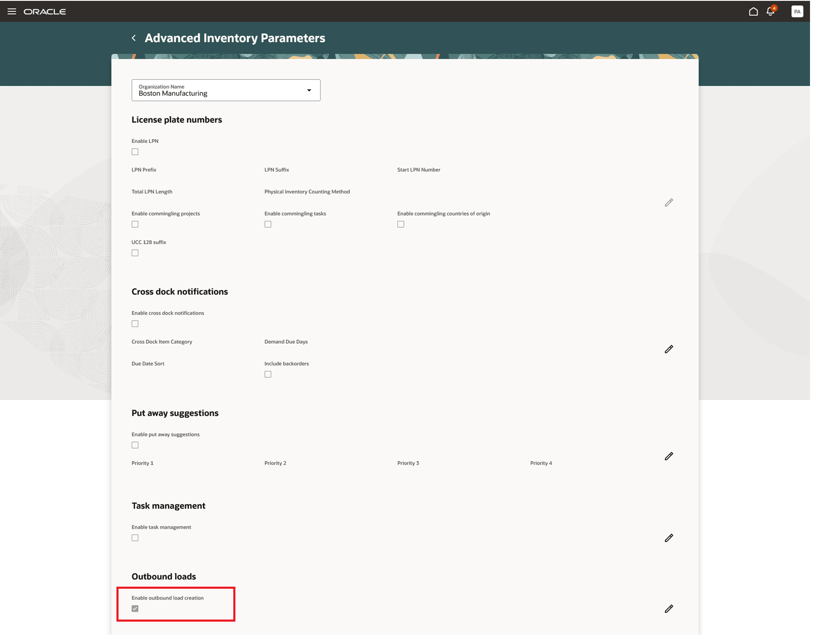The width and height of the screenshot is (837, 644).
Task: Expand the Organization Name dropdown arrow
Action: click(309, 90)
